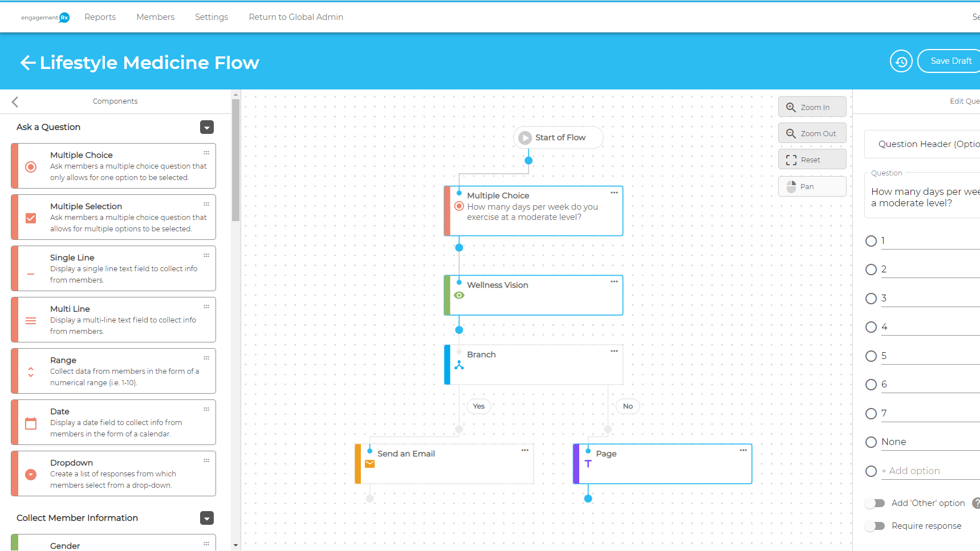
Task: Select the Dropdown component icon
Action: coord(31,474)
